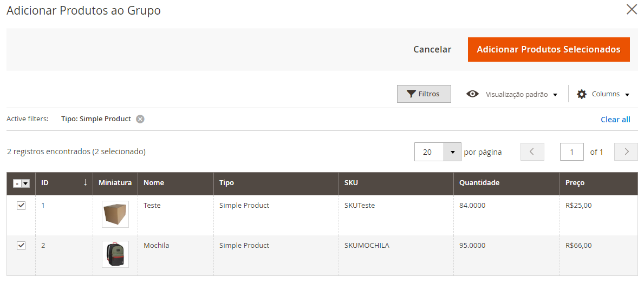Click the funnel icon in Filtros

click(411, 94)
